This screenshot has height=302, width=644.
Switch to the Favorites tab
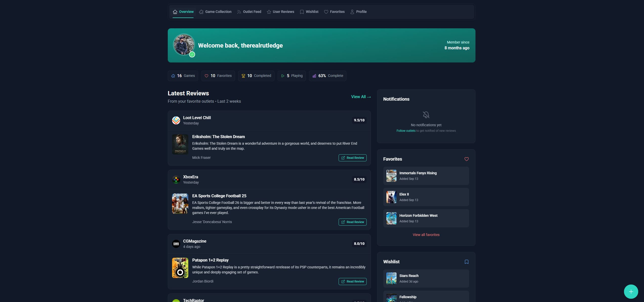[334, 12]
